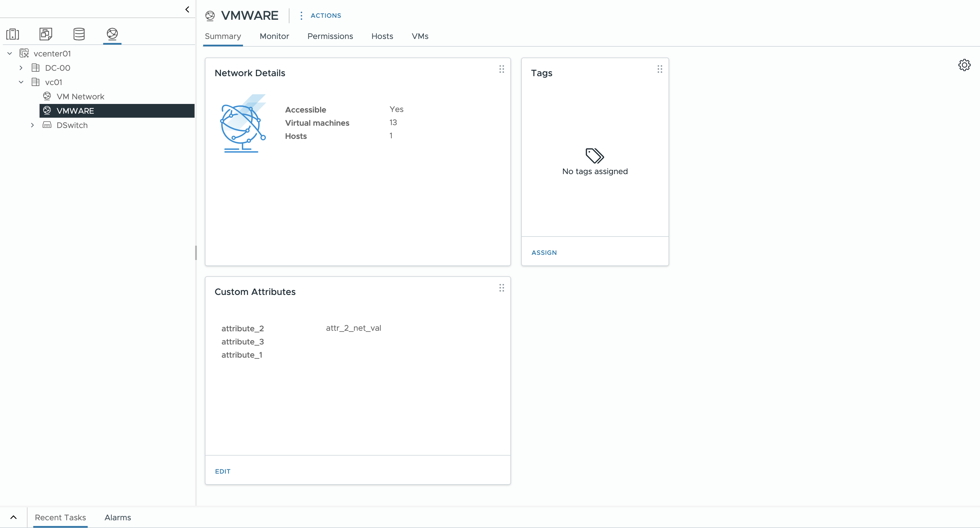Collapse the left navigation sidebar
Image resolution: width=980 pixels, height=528 pixels.
pyautogui.click(x=187, y=9)
